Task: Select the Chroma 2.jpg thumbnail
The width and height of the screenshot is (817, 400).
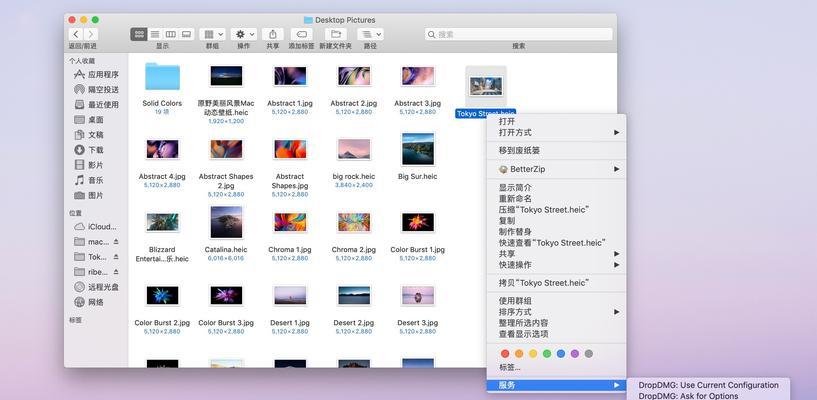Action: 354,222
